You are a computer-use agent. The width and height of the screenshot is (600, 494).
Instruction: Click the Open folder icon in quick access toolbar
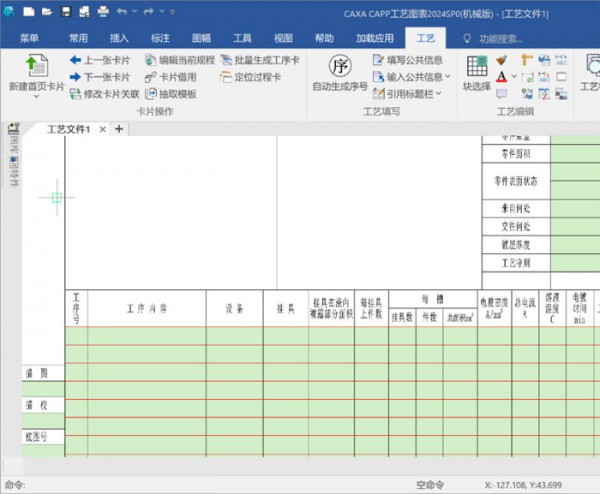click(x=47, y=12)
